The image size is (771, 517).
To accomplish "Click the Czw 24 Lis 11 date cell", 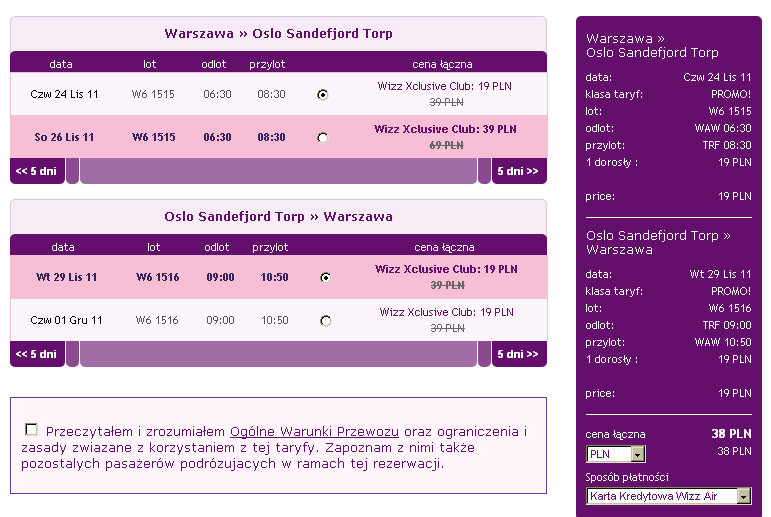I will click(64, 94).
